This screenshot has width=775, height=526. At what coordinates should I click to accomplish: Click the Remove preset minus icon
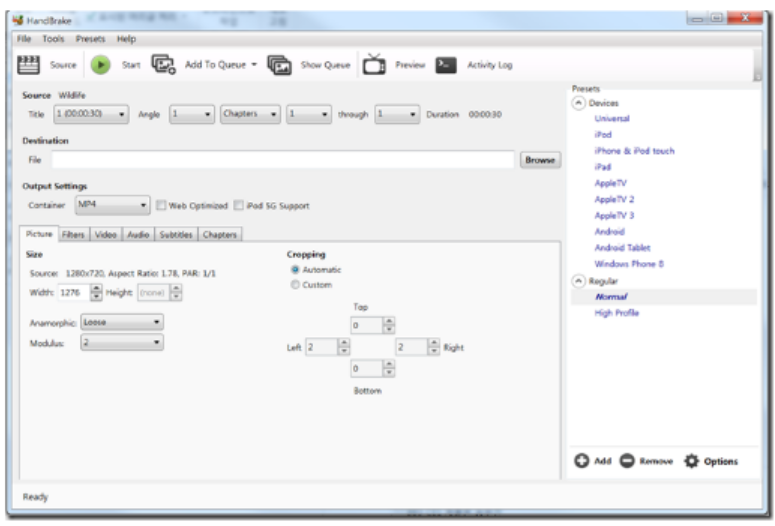[x=627, y=461]
